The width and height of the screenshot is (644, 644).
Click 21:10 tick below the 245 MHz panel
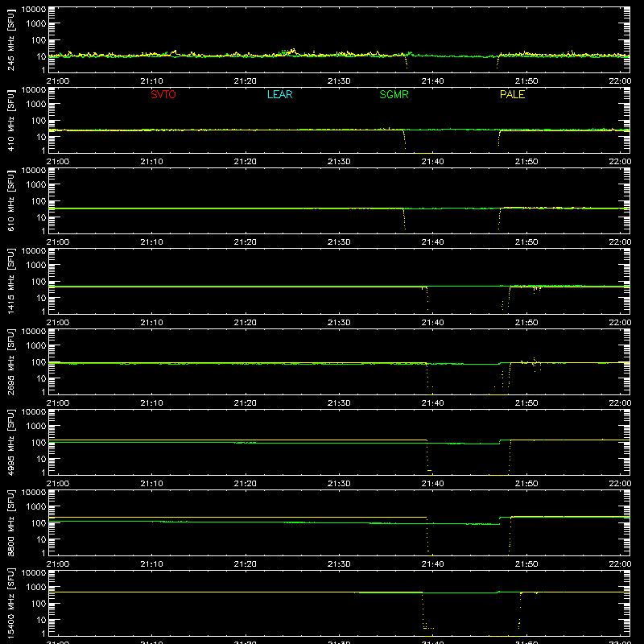(x=151, y=81)
